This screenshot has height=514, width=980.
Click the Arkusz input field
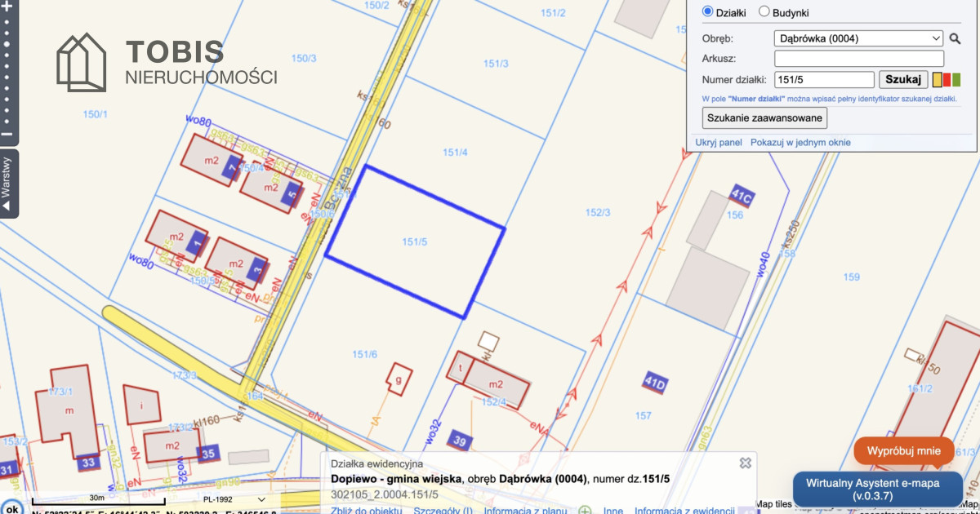pyautogui.click(x=858, y=59)
